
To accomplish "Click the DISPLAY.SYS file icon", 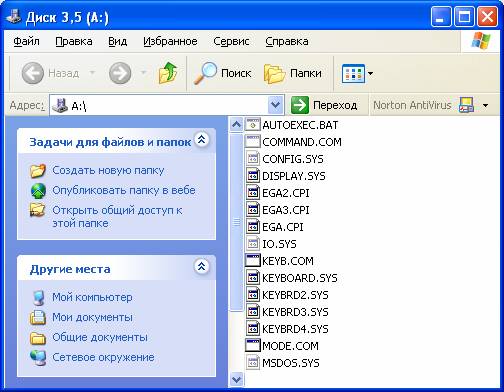I will [x=252, y=176].
